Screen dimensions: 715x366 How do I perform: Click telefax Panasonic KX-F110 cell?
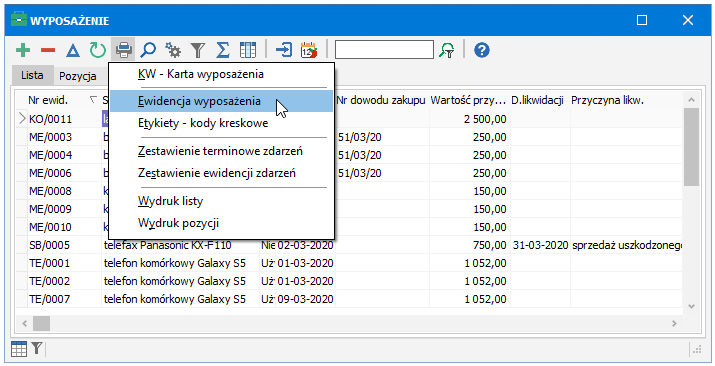pos(180,245)
